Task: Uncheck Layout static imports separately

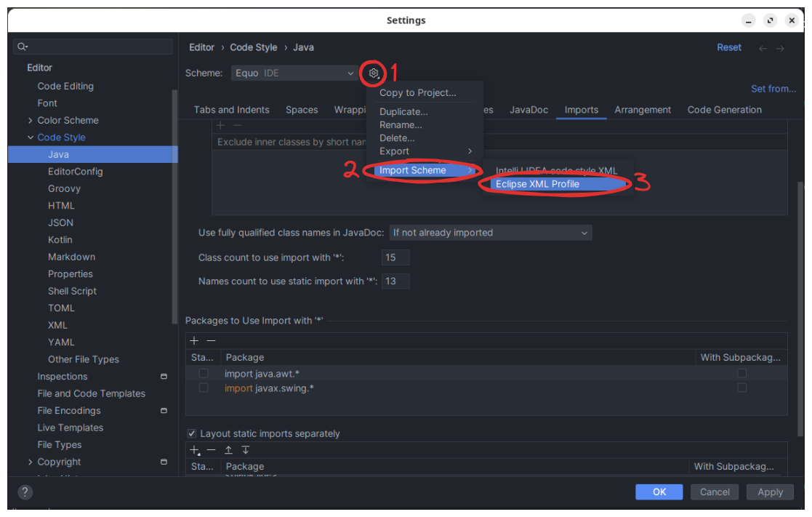Action: [x=192, y=433]
